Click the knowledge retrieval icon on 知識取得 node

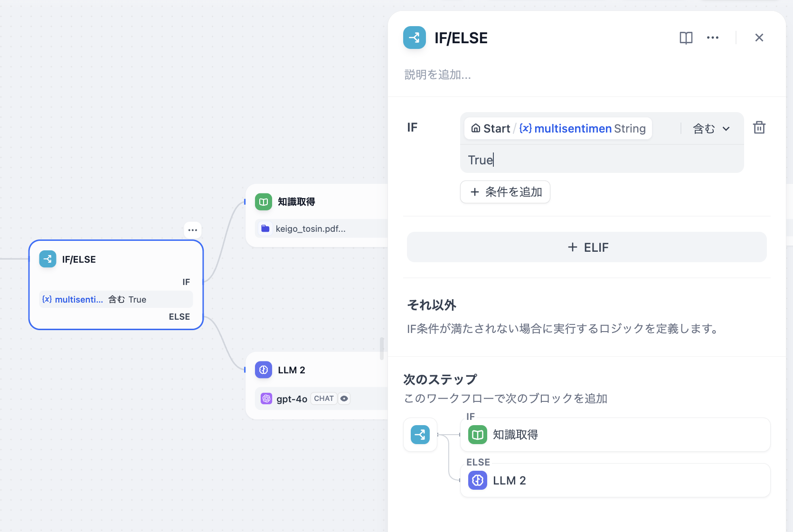(x=263, y=201)
